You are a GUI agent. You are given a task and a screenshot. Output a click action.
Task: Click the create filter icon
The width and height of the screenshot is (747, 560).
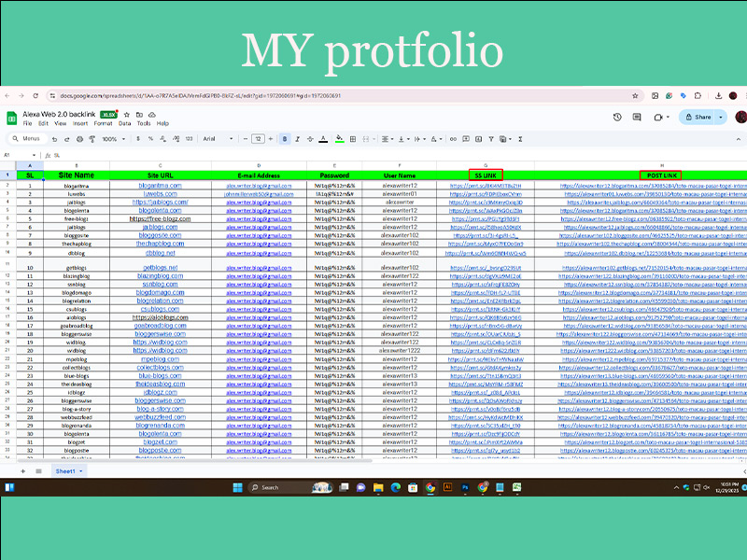(x=491, y=139)
